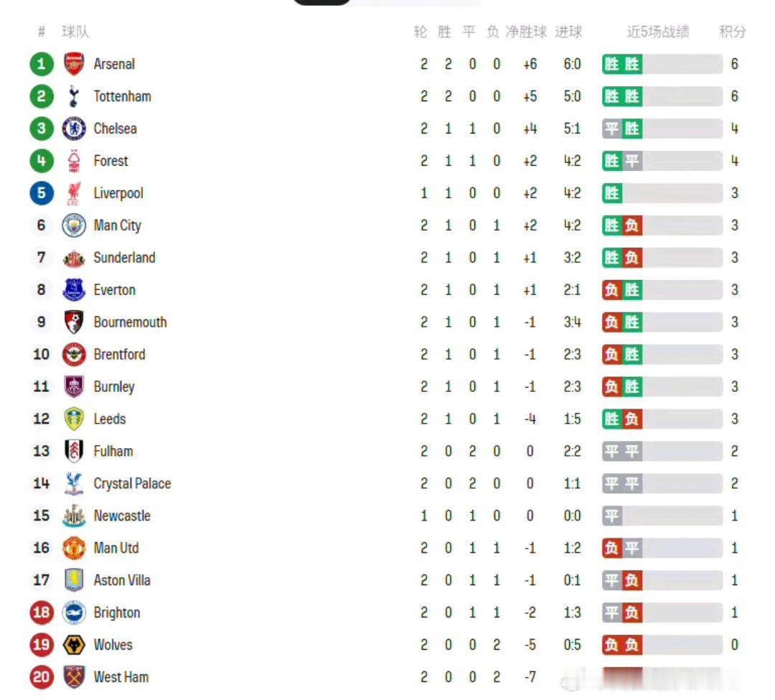Click the Man Utd club badge

(x=74, y=548)
